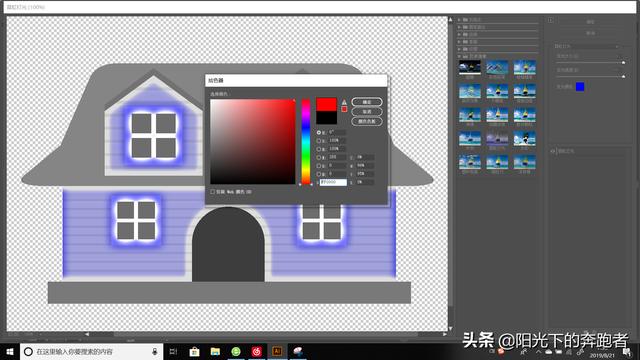
Task: Click the rainbow hue slider strip
Action: pyautogui.click(x=306, y=141)
